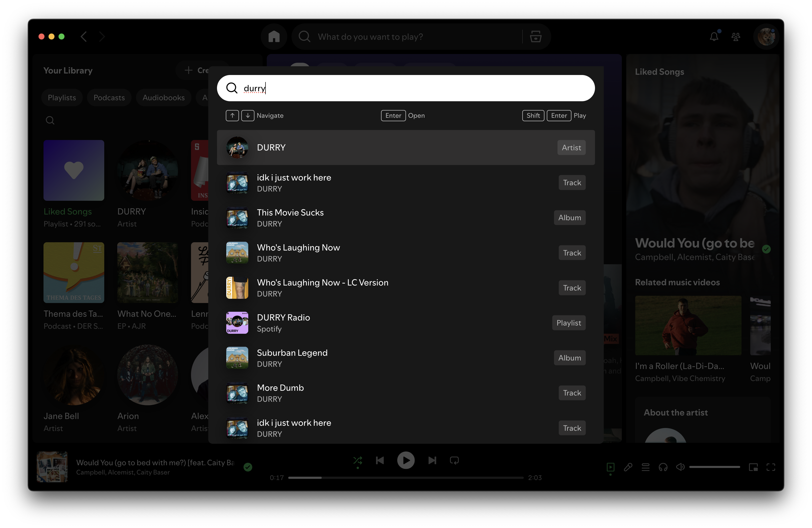This screenshot has width=812, height=528.
Task: Click the Would You song title in player bar
Action: pos(155,462)
